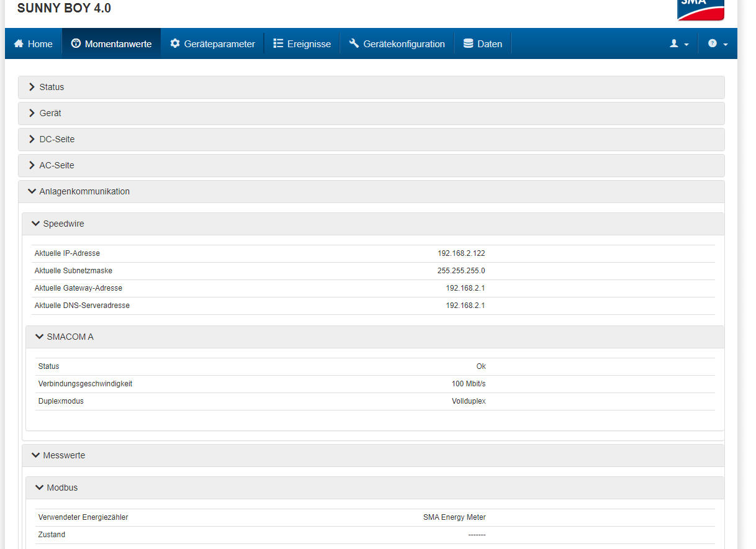Collapse the Messwerte section chevron
Image resolution: width=756 pixels, height=549 pixels.
[x=36, y=455]
